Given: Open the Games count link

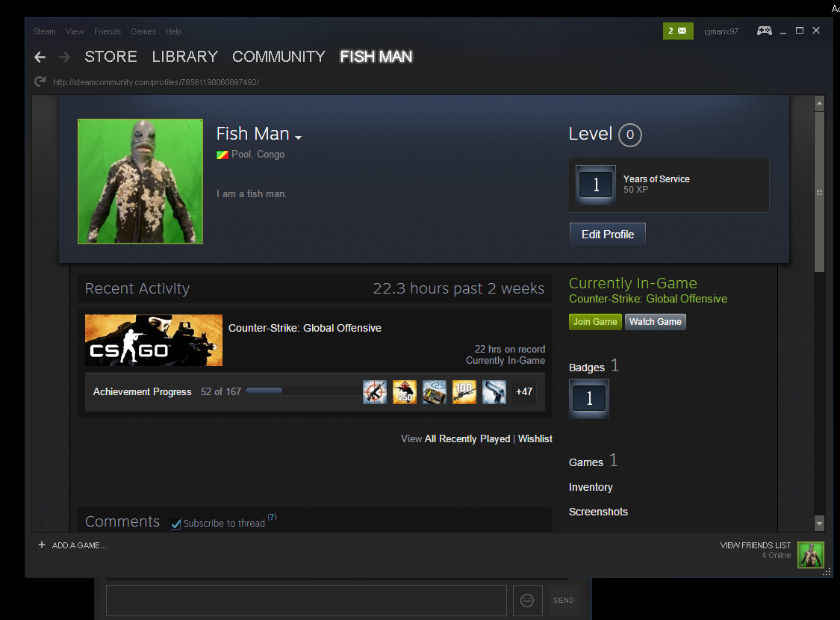Looking at the screenshot, I should 593,461.
